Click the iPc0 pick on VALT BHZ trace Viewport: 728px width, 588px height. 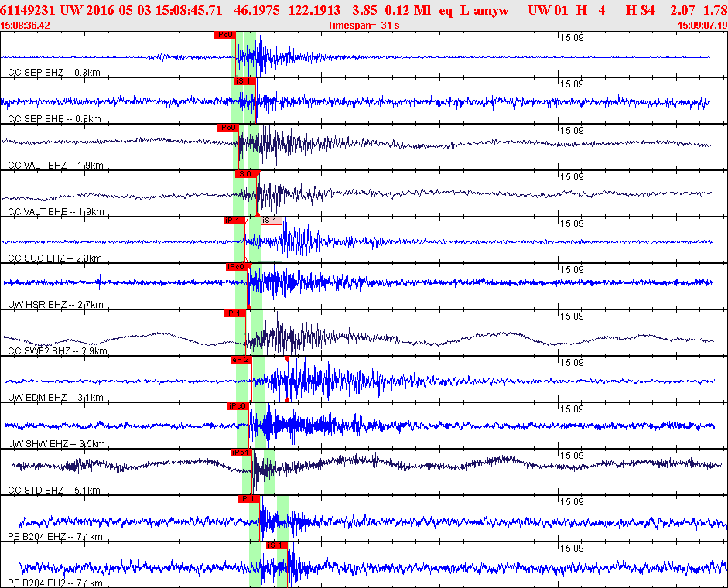coord(228,128)
